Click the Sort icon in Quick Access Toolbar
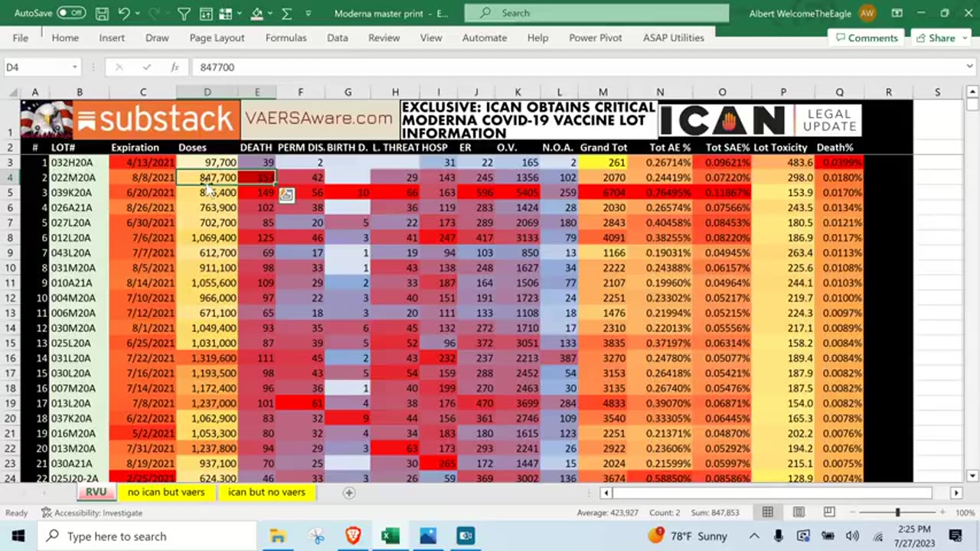The image size is (980, 551). [206, 13]
